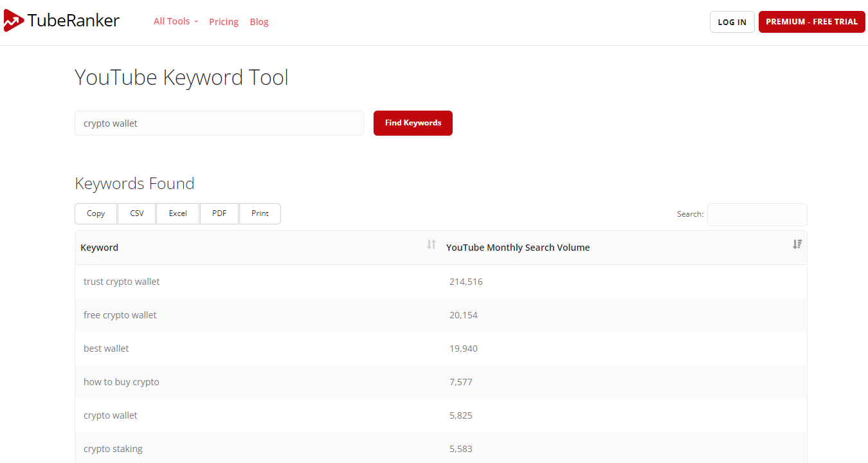The height and width of the screenshot is (463, 868).
Task: Focus the crypto wallet keyword input
Action: pos(219,123)
